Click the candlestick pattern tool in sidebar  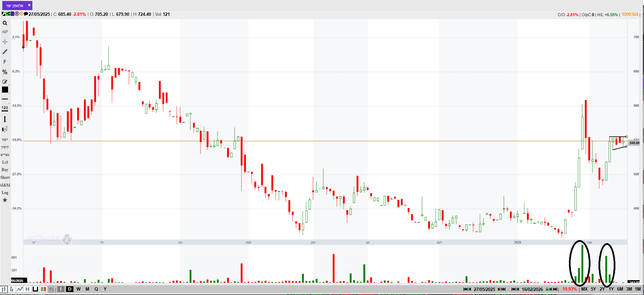coord(5,129)
